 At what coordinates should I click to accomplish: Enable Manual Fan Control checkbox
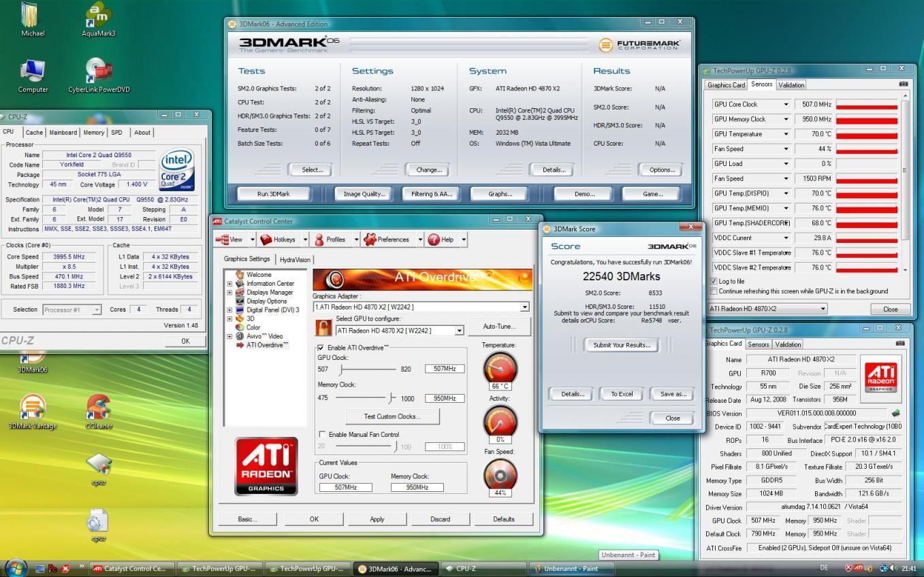tap(323, 434)
